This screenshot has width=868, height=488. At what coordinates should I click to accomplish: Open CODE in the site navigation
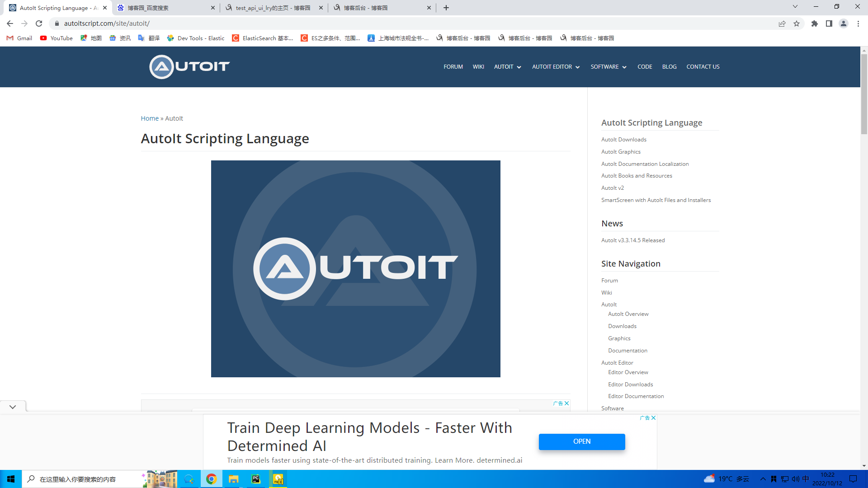645,67
